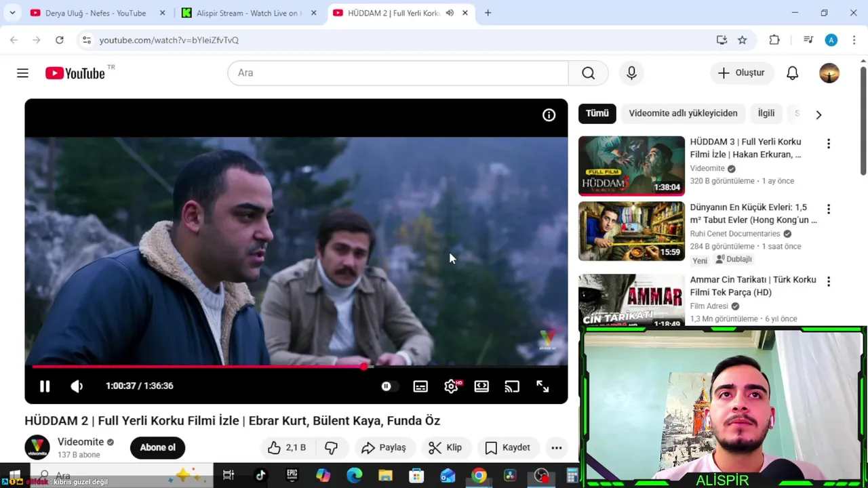Switch to theater mode

pyautogui.click(x=481, y=386)
